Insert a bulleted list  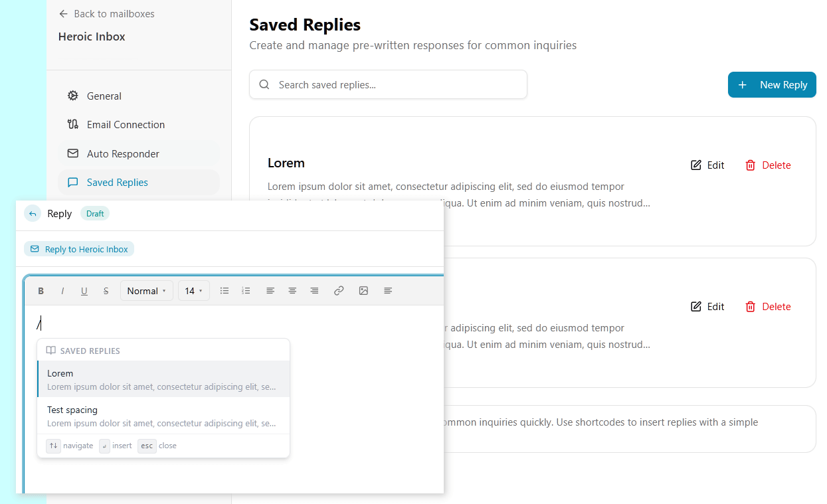225,291
